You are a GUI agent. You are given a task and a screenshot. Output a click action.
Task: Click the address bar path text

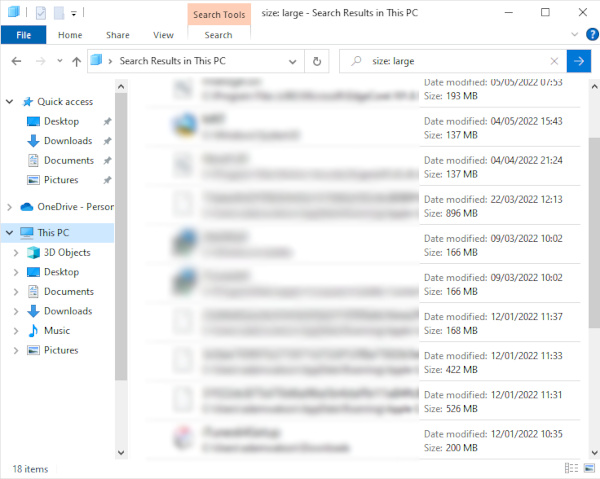(x=173, y=61)
